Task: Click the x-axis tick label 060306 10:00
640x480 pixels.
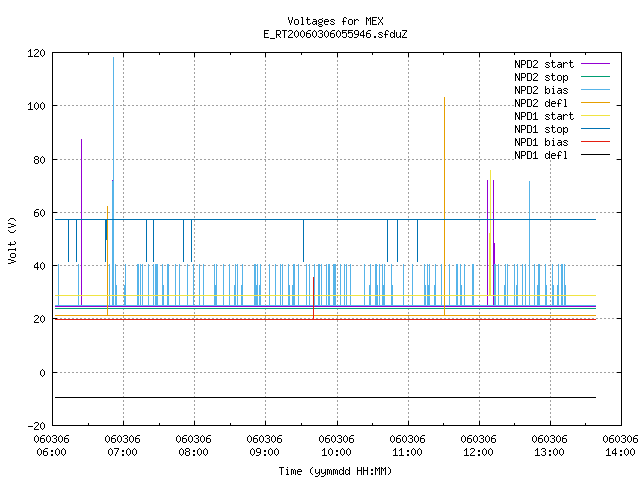Action: 336,446
